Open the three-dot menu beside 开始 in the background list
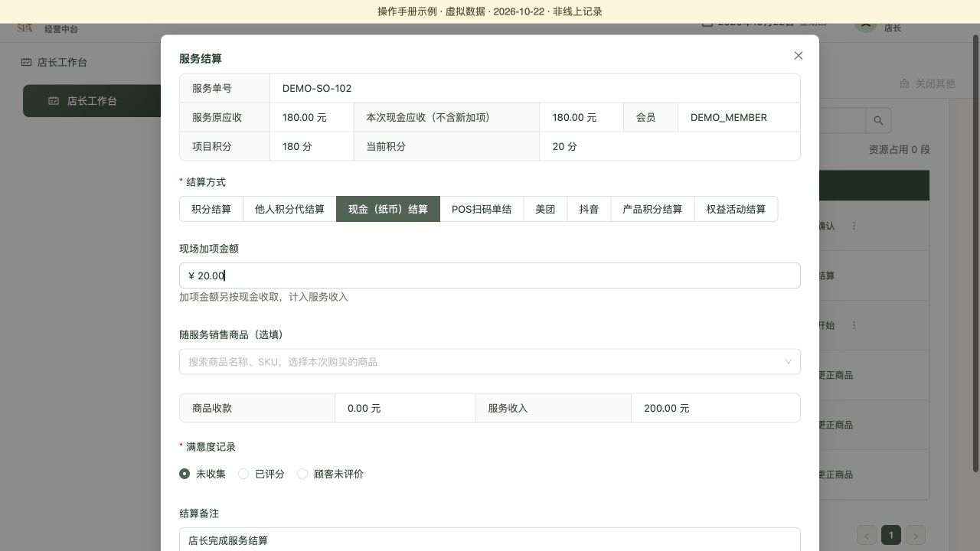This screenshot has height=551, width=980. 854,325
